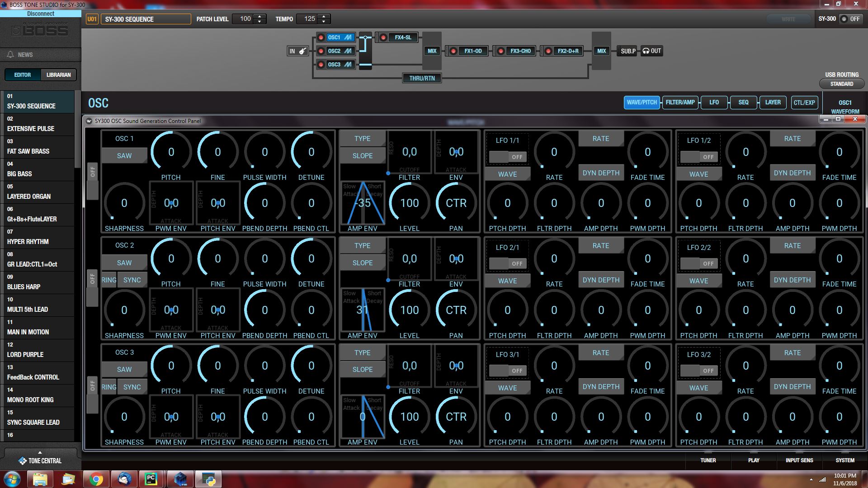The image size is (868, 488).
Task: Click the Disconnect button
Action: coord(40,13)
